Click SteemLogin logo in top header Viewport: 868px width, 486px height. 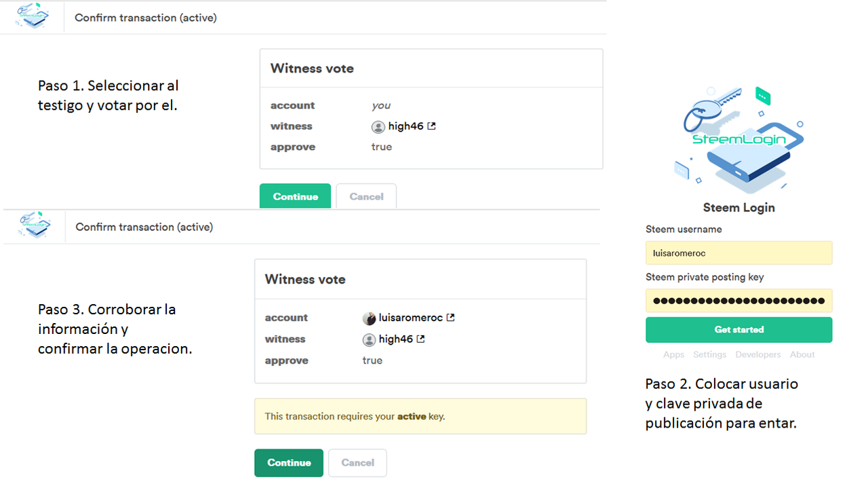(33, 16)
